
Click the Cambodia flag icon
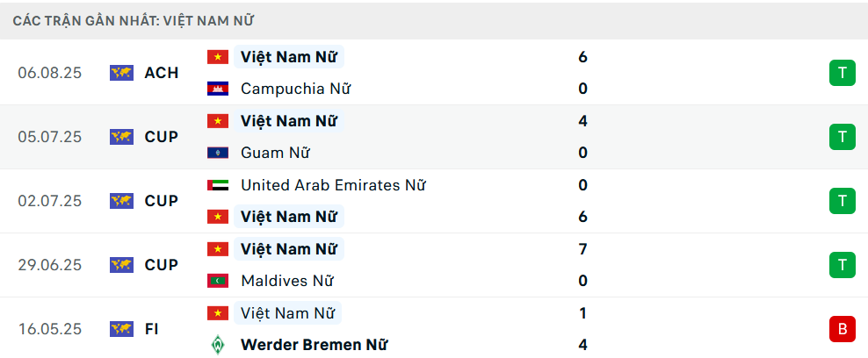[x=217, y=89]
